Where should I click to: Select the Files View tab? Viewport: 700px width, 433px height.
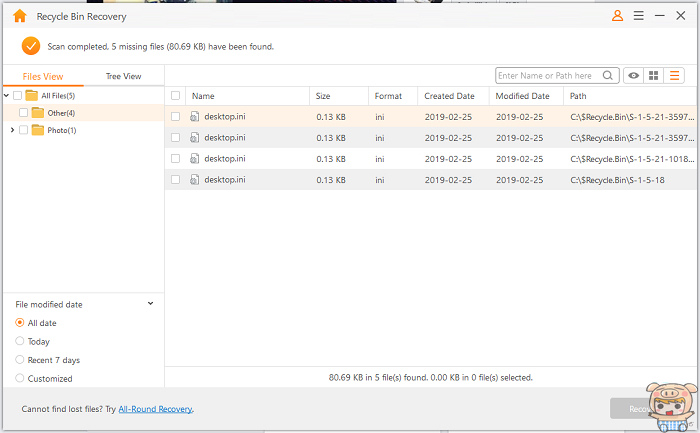[43, 76]
